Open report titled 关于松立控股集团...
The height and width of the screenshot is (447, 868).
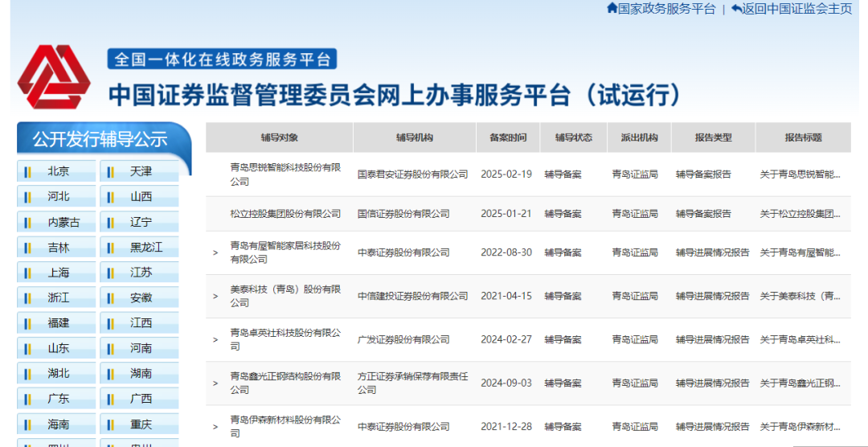(800, 214)
